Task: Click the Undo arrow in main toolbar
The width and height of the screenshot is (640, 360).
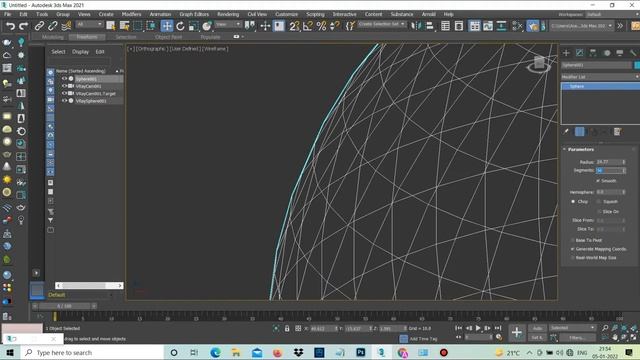Action: [10, 26]
